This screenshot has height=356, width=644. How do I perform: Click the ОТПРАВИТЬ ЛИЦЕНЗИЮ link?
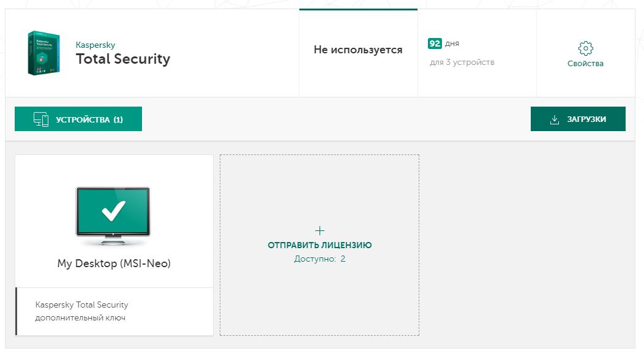[320, 245]
